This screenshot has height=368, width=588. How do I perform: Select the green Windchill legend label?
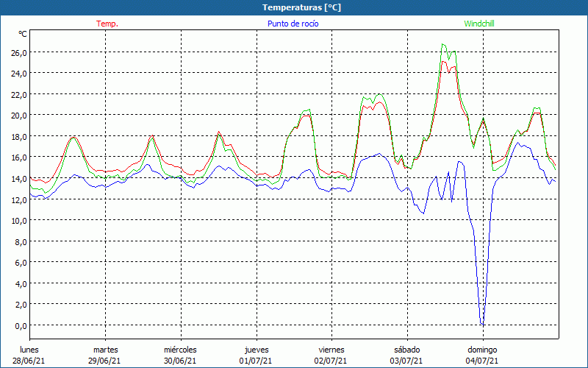coord(479,24)
